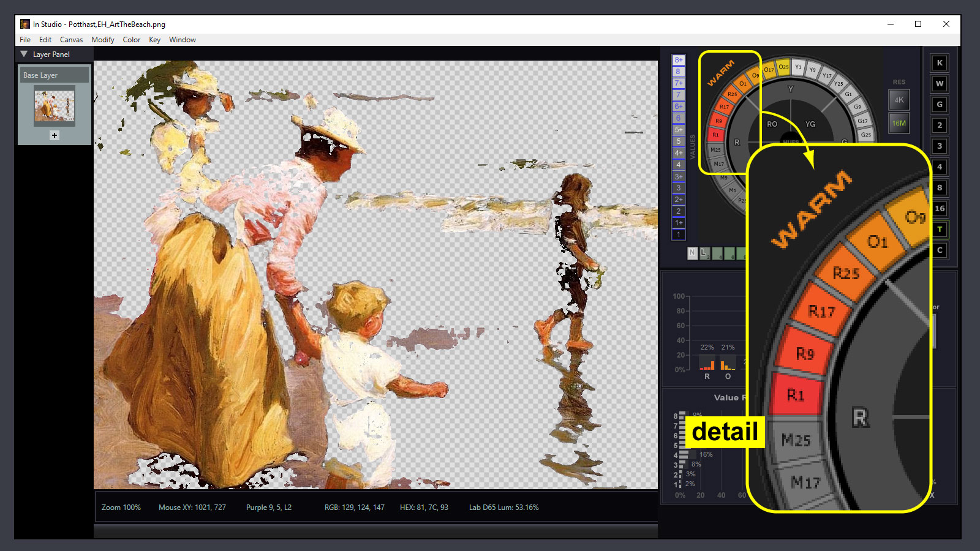Image resolution: width=980 pixels, height=551 pixels.
Task: Collapse the Layer Panel triangle
Action: coord(24,54)
